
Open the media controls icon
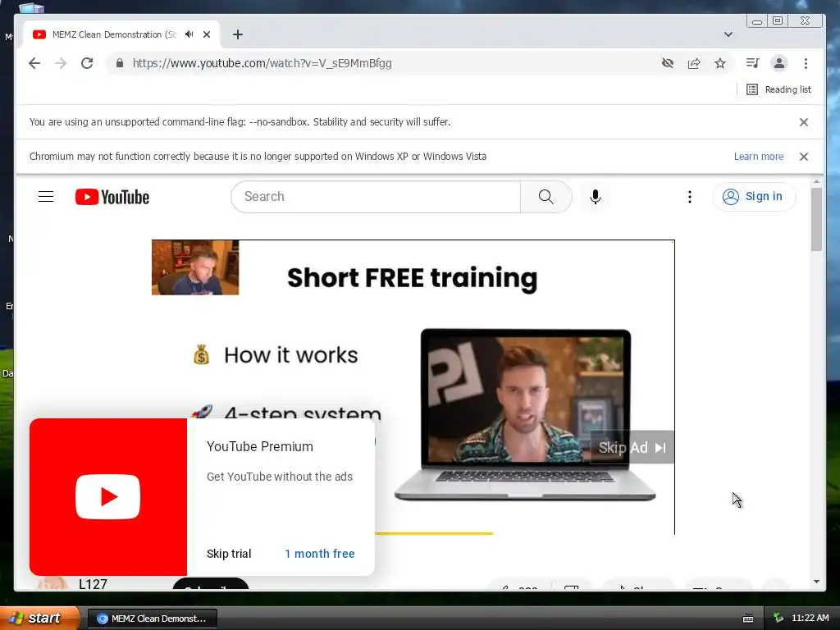[753, 63]
